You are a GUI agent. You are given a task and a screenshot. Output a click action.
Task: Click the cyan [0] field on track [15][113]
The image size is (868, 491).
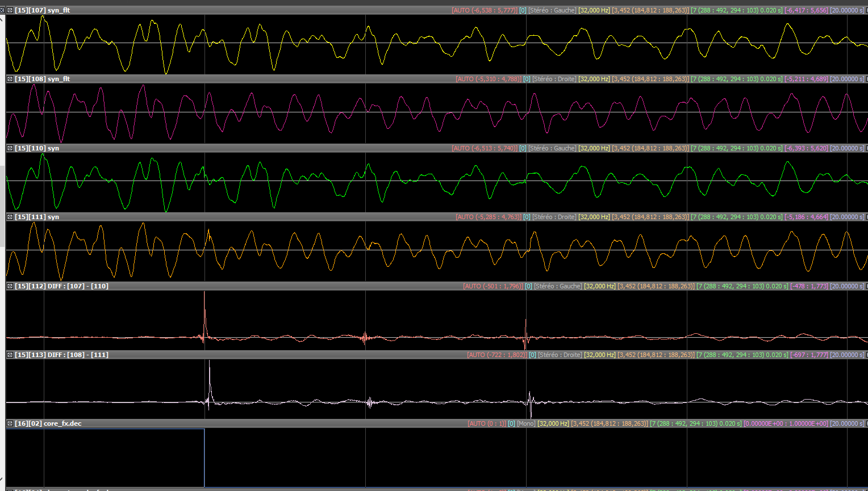[532, 355]
